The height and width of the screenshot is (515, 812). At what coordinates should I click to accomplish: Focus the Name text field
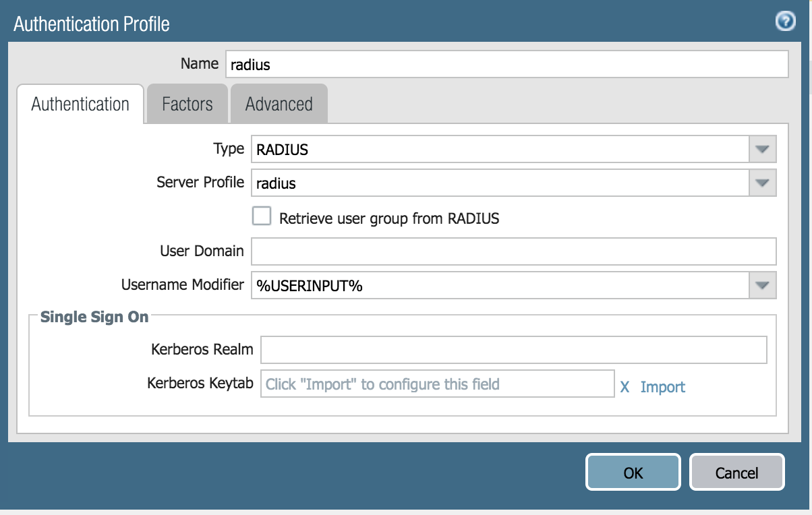506,65
